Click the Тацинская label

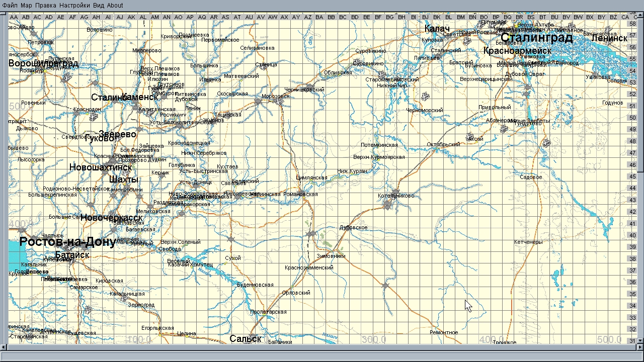pyautogui.click(x=228, y=115)
